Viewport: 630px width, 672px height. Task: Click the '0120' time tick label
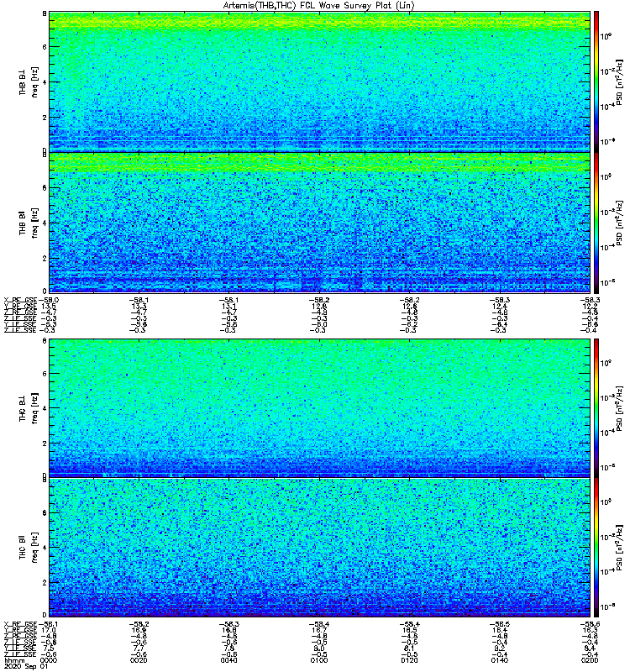tap(409, 660)
